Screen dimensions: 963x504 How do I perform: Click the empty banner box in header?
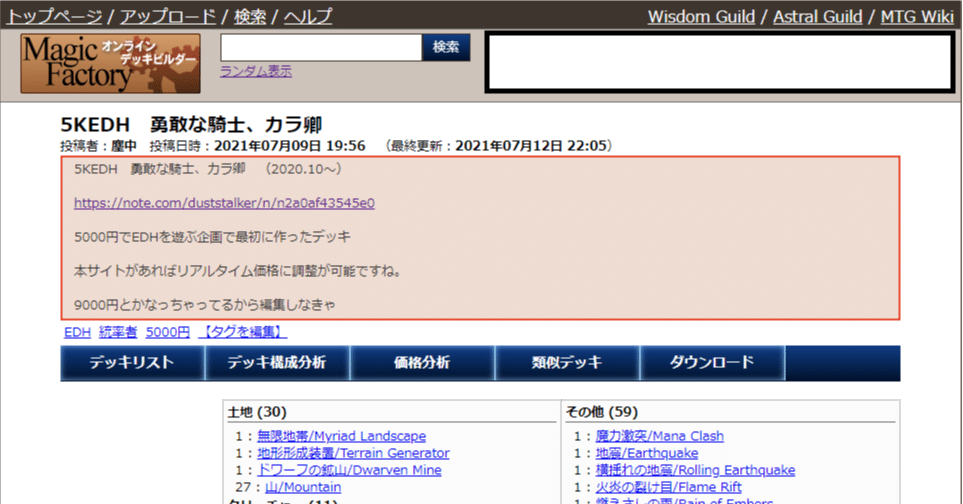tap(720, 63)
